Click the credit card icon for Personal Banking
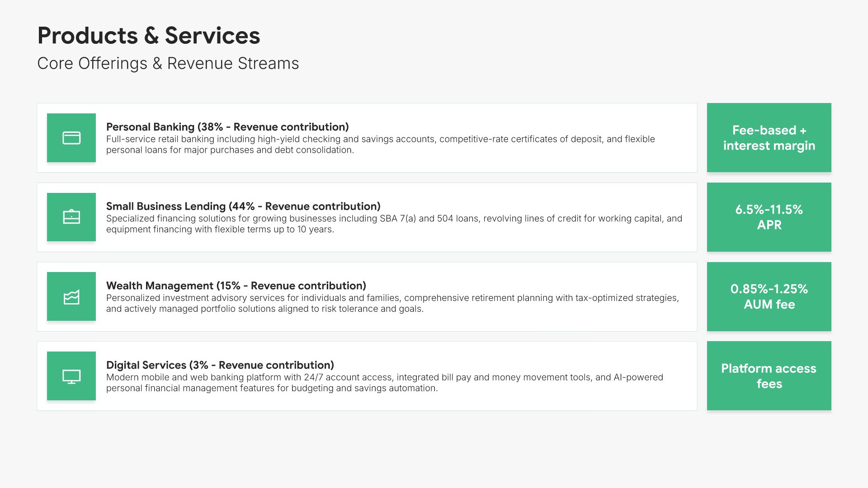Screen dimensions: 868x488 [71, 138]
